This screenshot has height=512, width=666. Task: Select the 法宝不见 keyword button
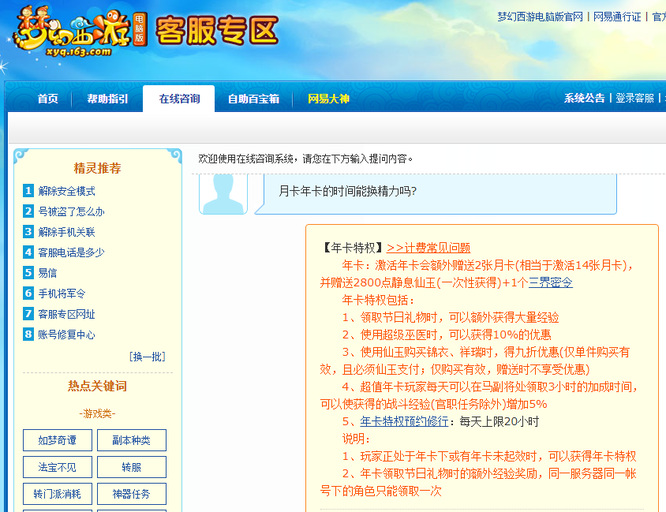click(57, 467)
